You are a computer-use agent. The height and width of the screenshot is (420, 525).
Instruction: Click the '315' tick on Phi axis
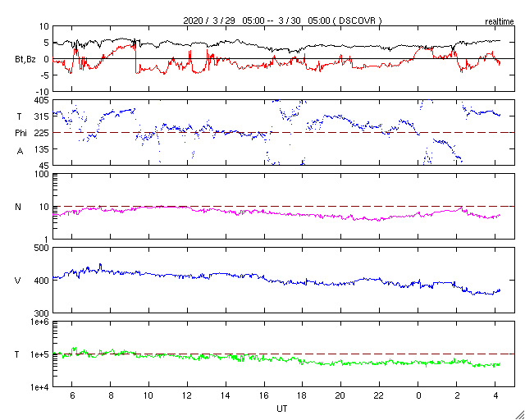click(x=43, y=116)
